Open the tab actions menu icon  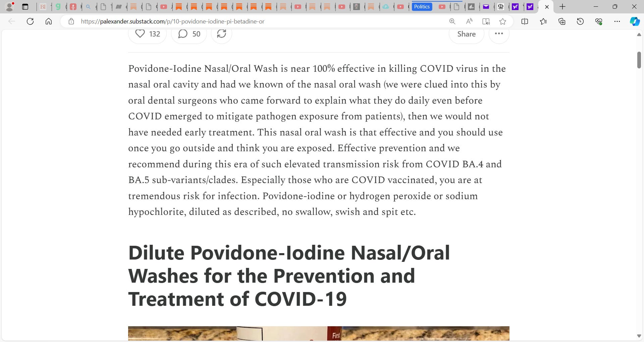[x=25, y=7]
